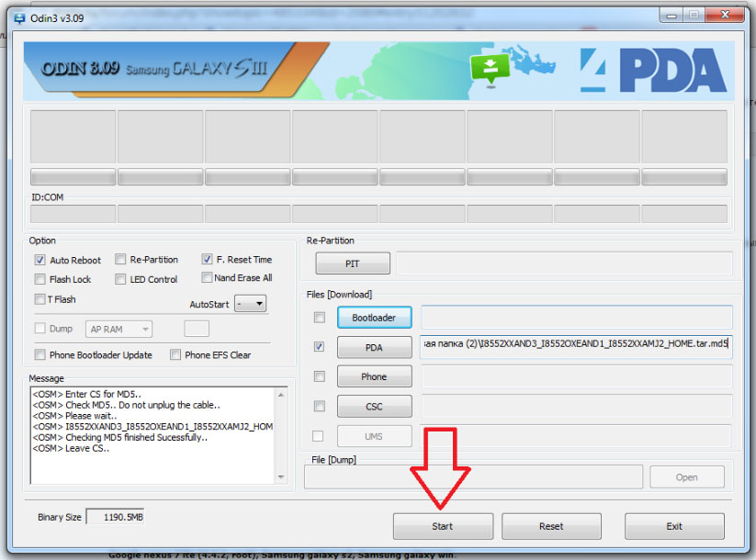This screenshot has height=560, width=756.
Task: Click the Odin3 app icon in title bar
Action: tap(19, 18)
